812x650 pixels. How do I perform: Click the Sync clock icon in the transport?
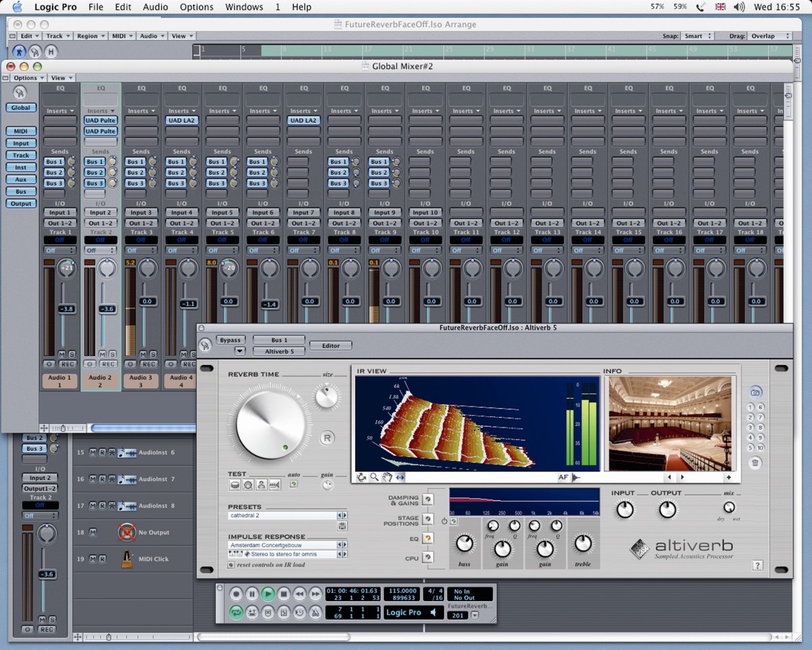[300, 612]
